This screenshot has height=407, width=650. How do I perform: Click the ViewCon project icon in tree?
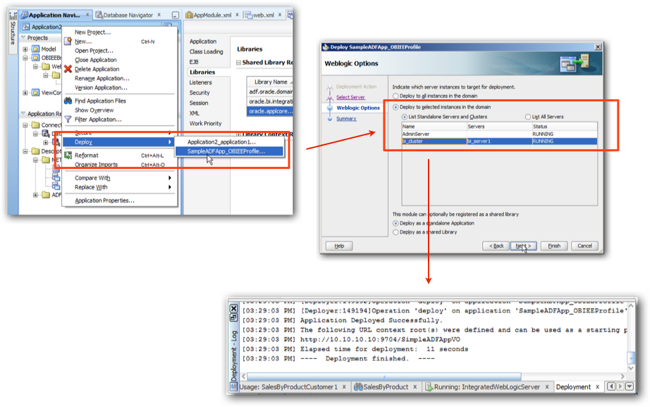(x=36, y=92)
